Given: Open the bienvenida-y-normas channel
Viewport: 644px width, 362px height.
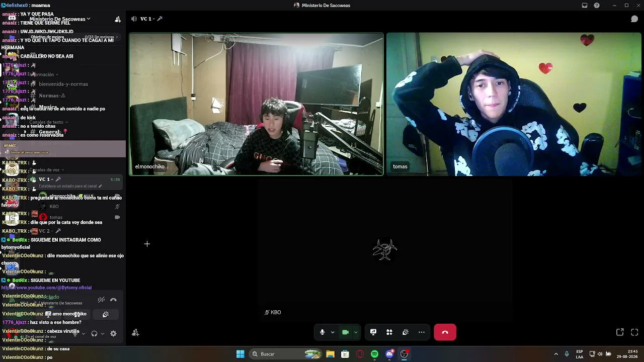Looking at the screenshot, I should [x=63, y=84].
